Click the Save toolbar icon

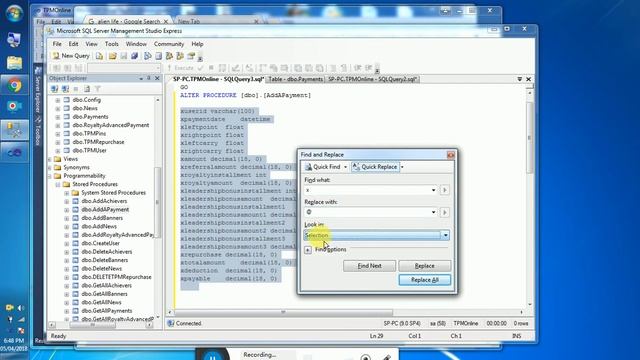pyautogui.click(x=124, y=56)
